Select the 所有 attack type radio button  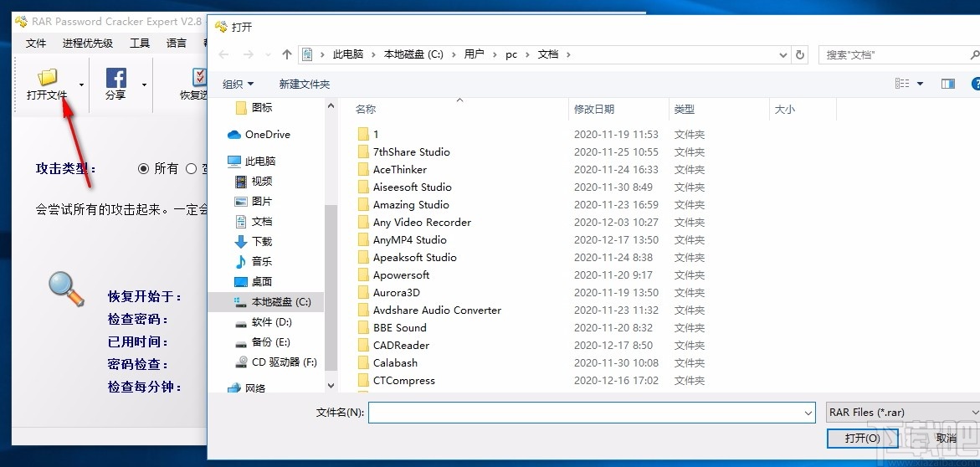(x=144, y=169)
